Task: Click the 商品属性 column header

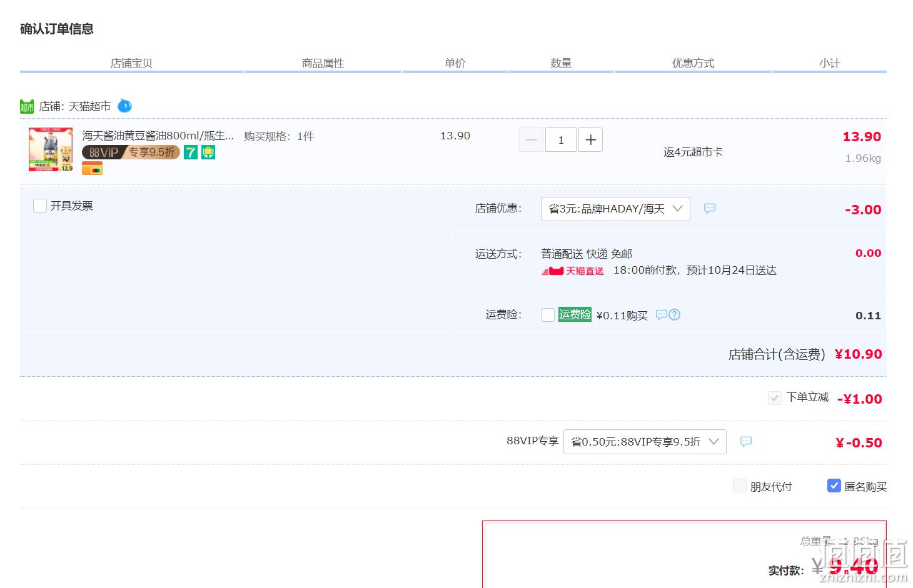Action: 323,63
